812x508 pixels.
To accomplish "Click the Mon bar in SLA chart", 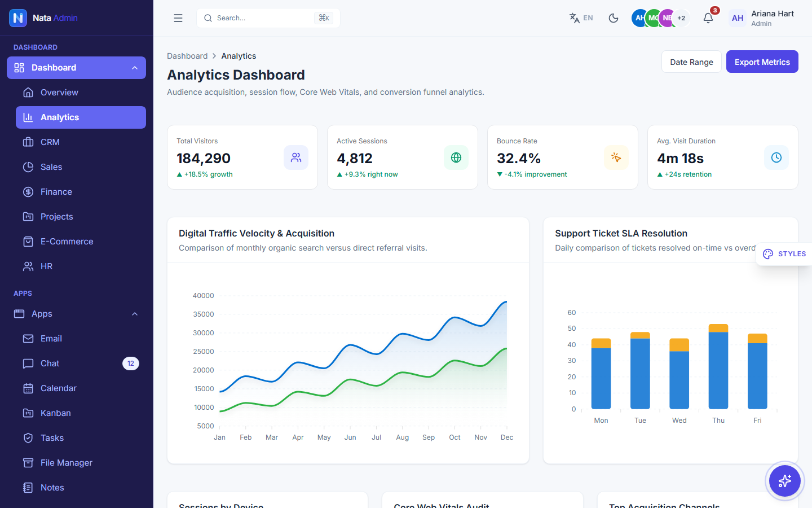I will click(601, 374).
